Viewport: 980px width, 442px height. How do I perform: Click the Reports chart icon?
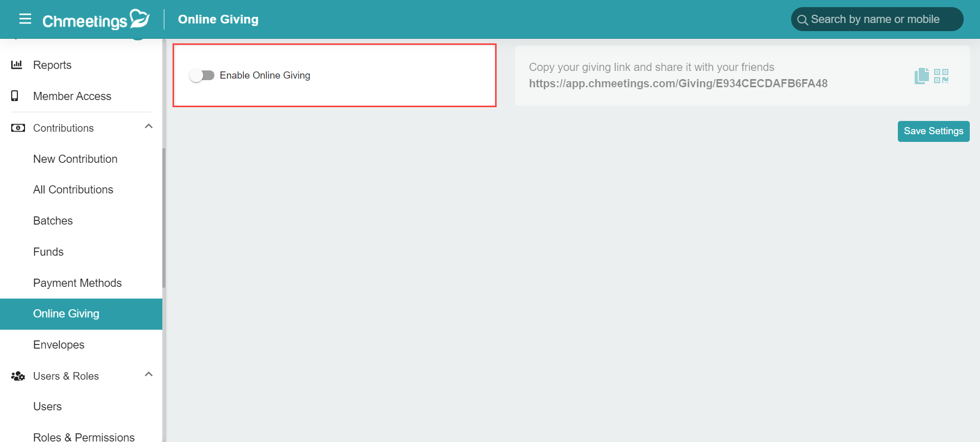17,65
